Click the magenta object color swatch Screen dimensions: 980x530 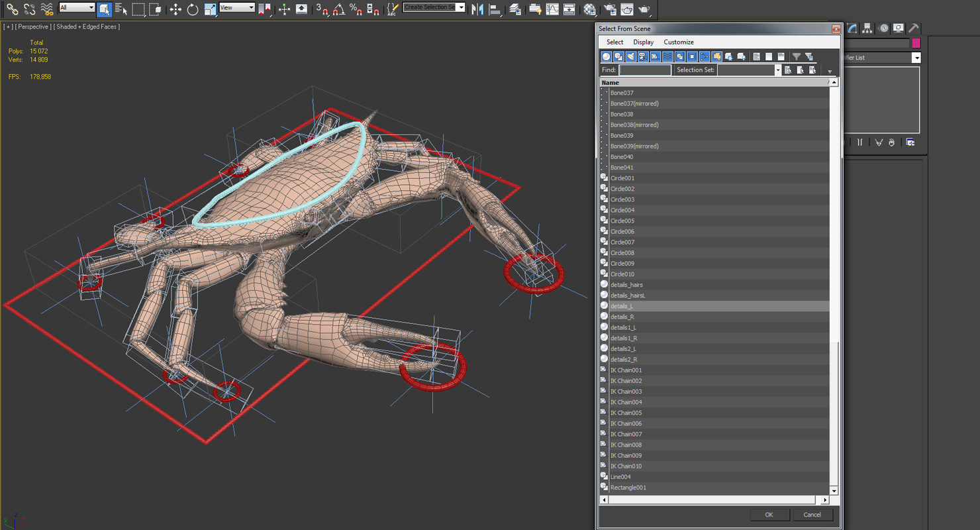(916, 43)
